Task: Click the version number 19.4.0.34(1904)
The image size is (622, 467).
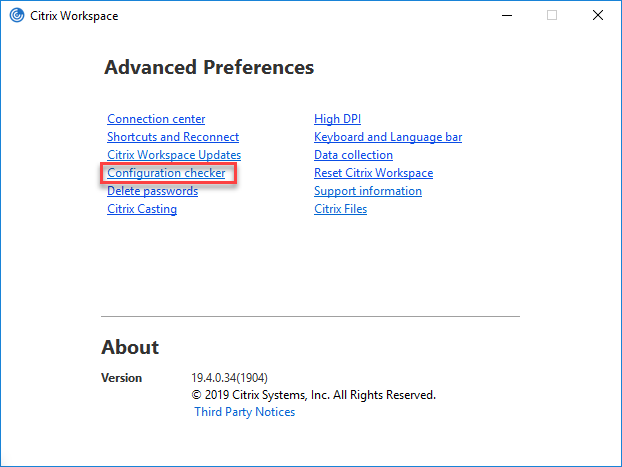Action: (x=229, y=378)
